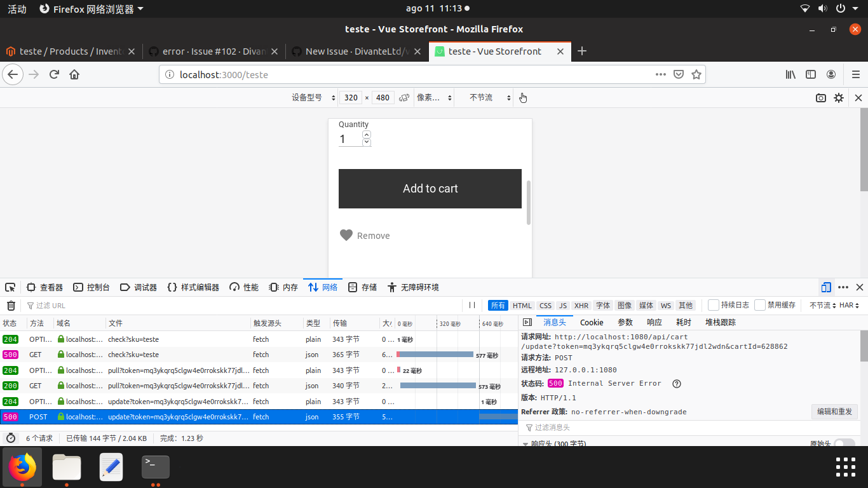Pause network request recording
Screen dimensions: 868x488
(x=471, y=305)
